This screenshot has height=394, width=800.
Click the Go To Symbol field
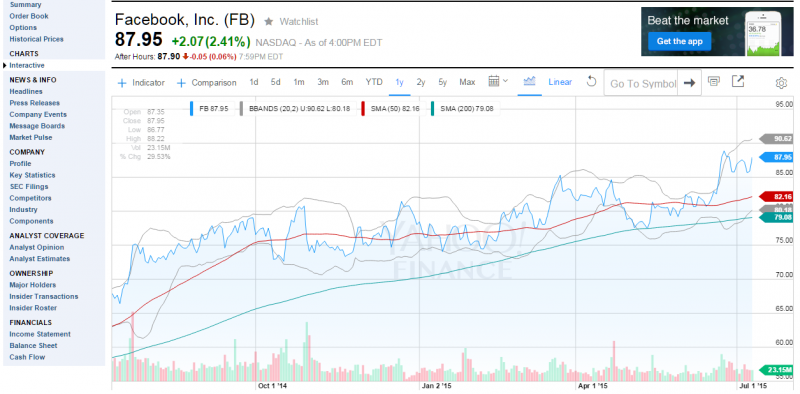tap(641, 83)
